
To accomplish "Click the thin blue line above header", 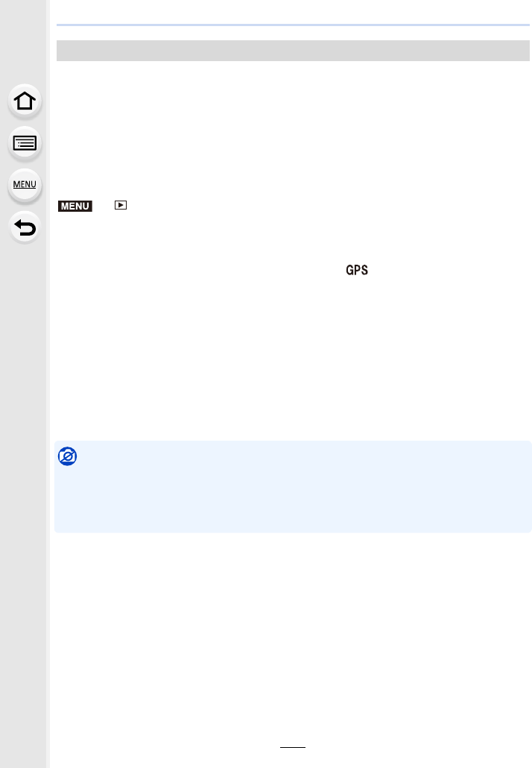I will (x=293, y=25).
